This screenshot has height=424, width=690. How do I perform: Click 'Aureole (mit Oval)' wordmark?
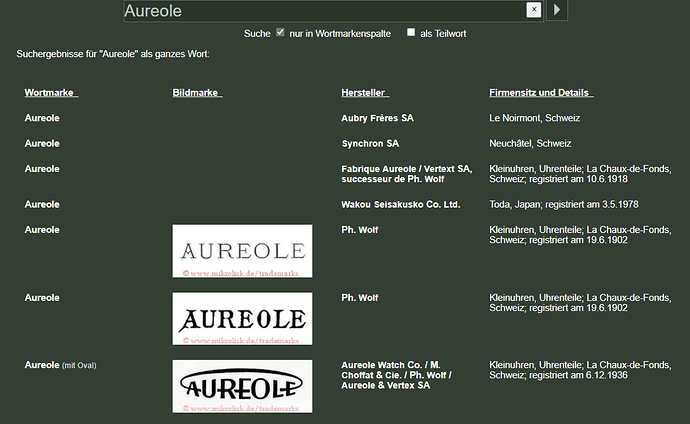pos(60,365)
